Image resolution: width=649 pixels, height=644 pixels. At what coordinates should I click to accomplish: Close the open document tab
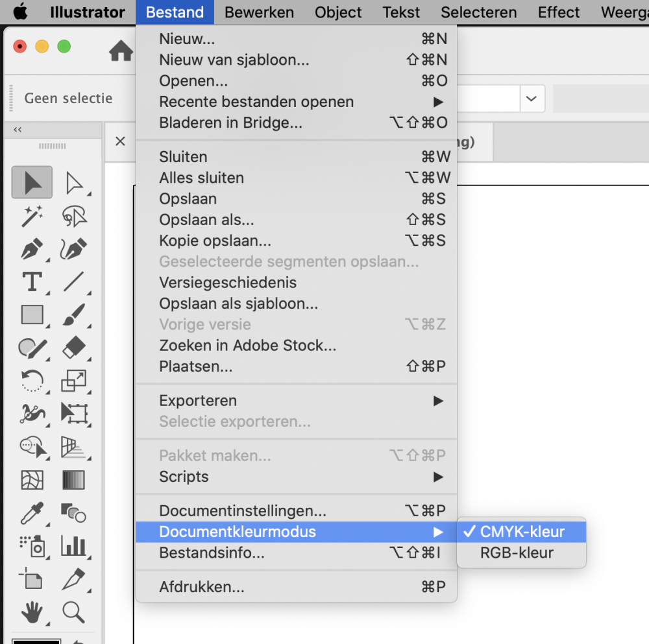[120, 141]
